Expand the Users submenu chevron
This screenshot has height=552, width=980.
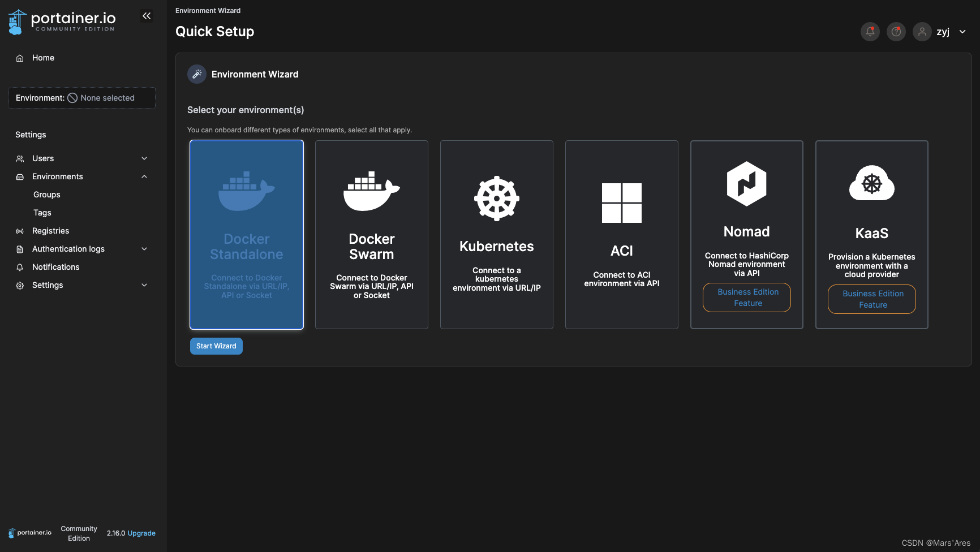click(x=144, y=158)
